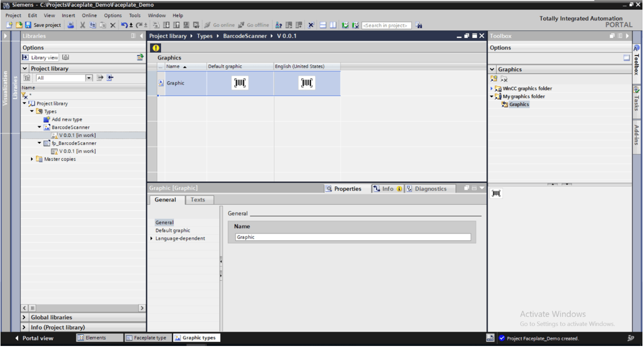The height and width of the screenshot is (347, 644).
Task: Expand the Global libraries section
Action: (25, 317)
